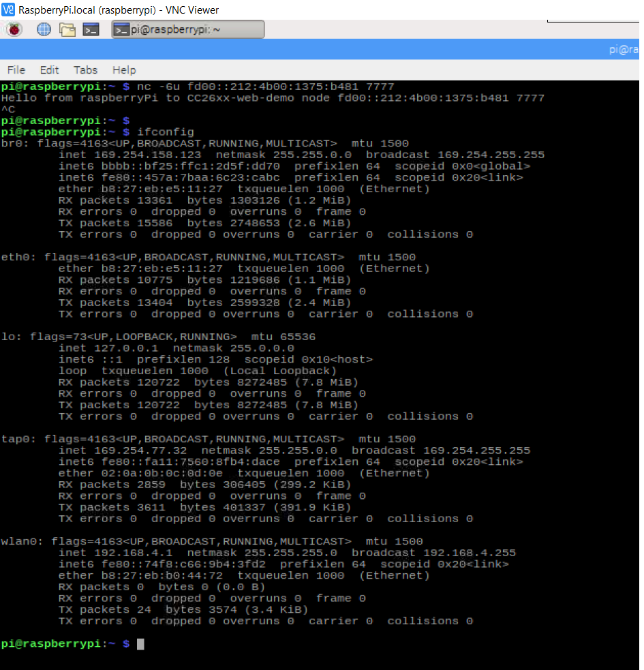Click the terminal cursor at the last prompt
The image size is (644, 670).
(140, 644)
